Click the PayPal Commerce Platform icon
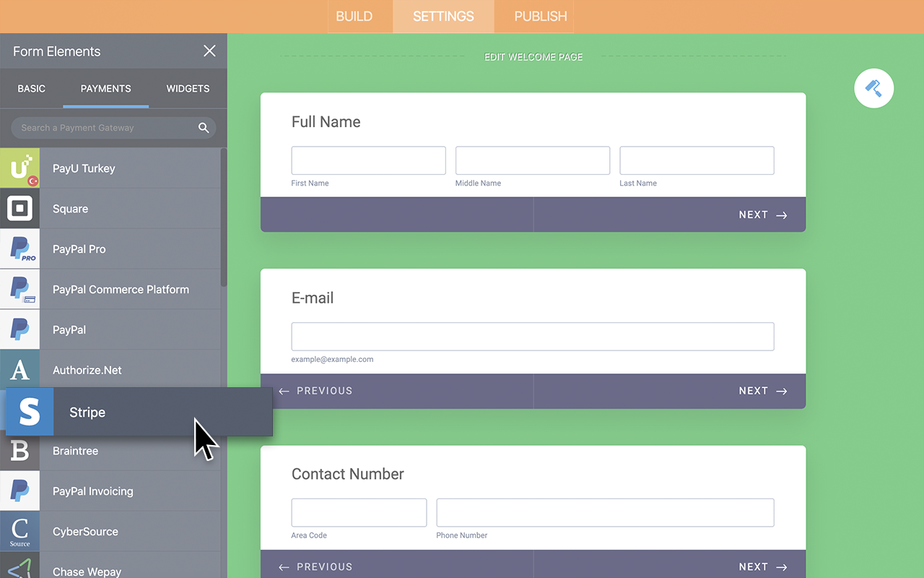Image resolution: width=924 pixels, height=578 pixels. pyautogui.click(x=19, y=289)
